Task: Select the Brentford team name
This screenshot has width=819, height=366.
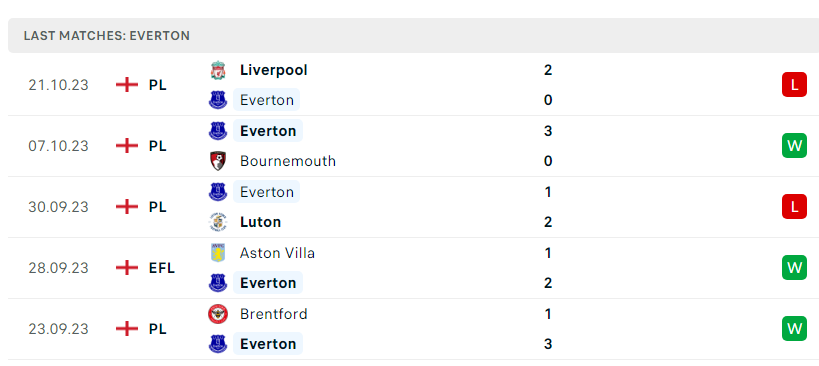Action: click(x=273, y=314)
